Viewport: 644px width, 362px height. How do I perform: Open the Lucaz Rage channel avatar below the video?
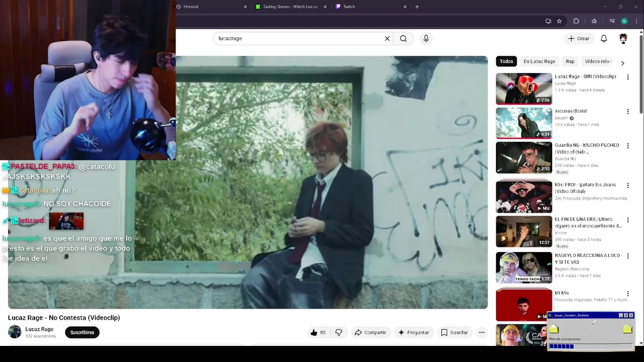tap(15, 332)
